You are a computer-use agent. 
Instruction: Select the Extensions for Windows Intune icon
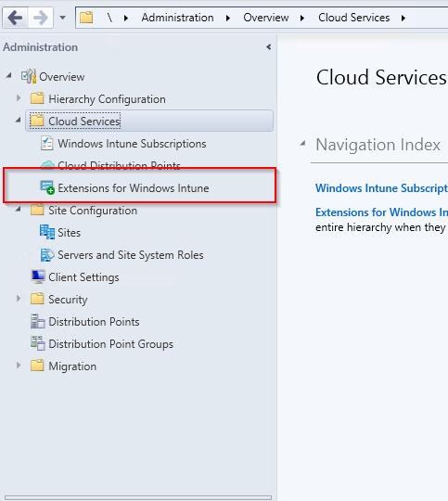(47, 187)
